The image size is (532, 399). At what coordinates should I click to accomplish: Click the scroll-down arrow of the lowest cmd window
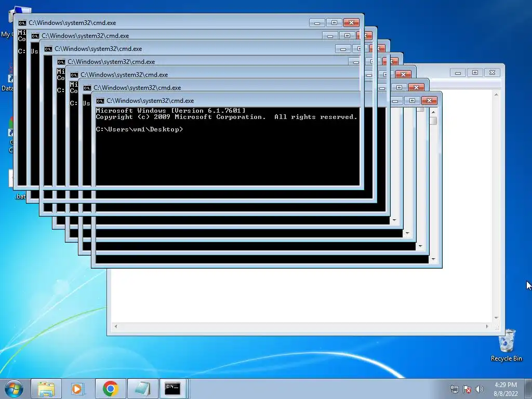(x=433, y=260)
